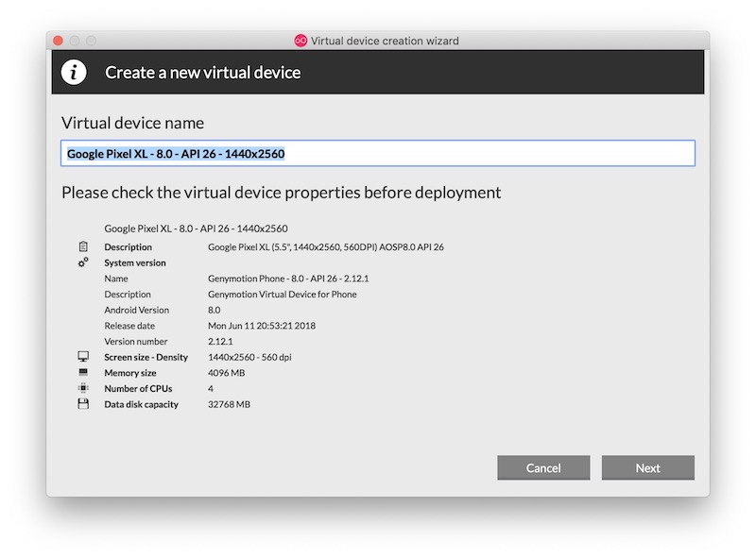Click the 'Create a new virtual device' heading

tap(203, 73)
